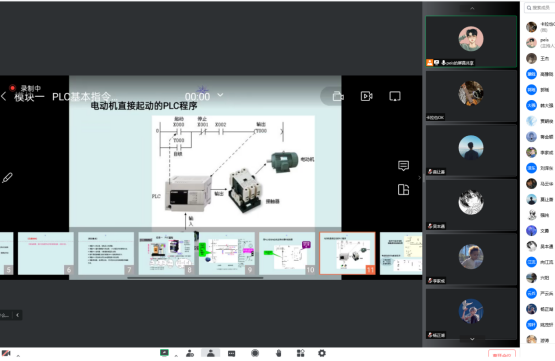Select the pen annotation tool on the left
Image resolution: width=555 pixels, height=361 pixels.
pos(7,177)
